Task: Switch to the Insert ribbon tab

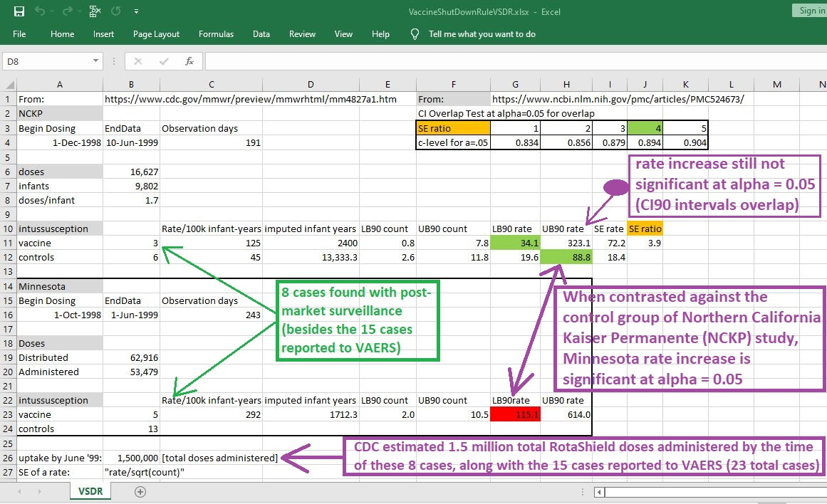Action: (103, 34)
